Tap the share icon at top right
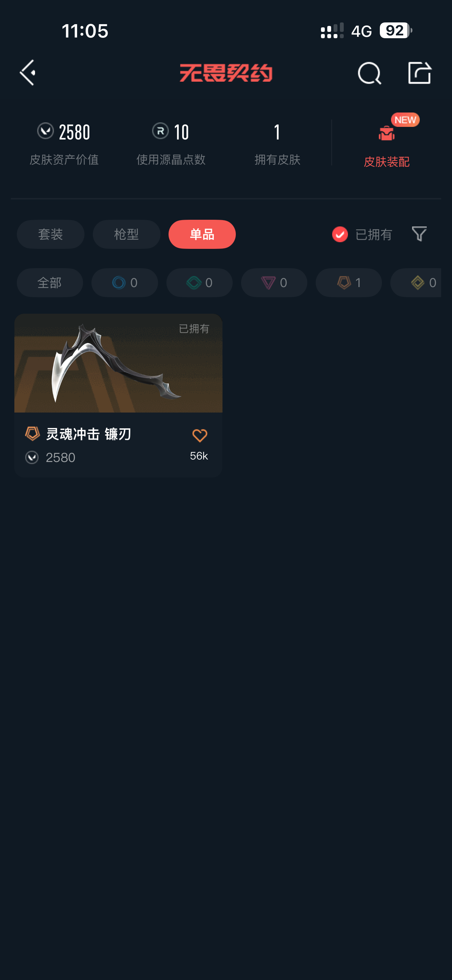 [419, 72]
